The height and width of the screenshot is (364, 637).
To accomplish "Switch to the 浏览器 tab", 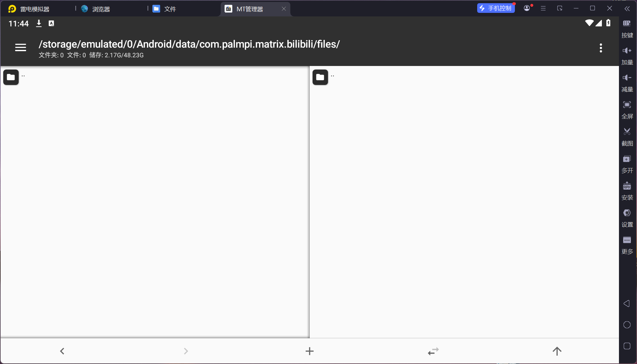I will pos(101,9).
